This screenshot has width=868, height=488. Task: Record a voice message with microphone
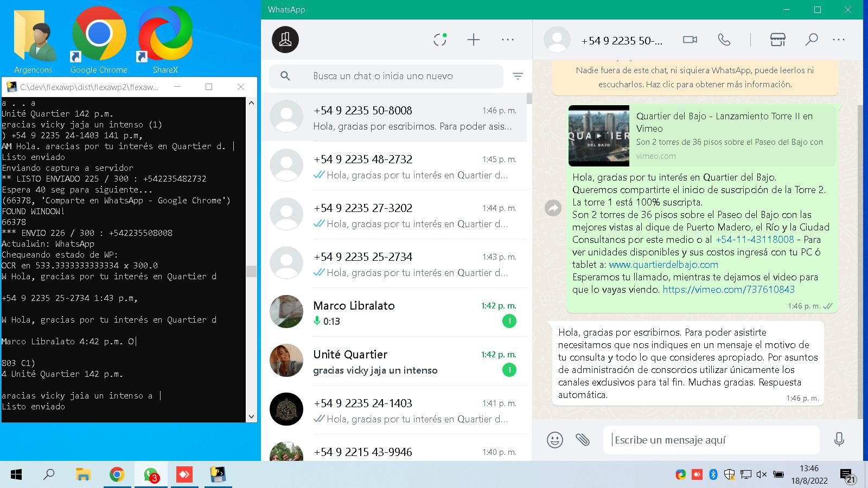[839, 440]
